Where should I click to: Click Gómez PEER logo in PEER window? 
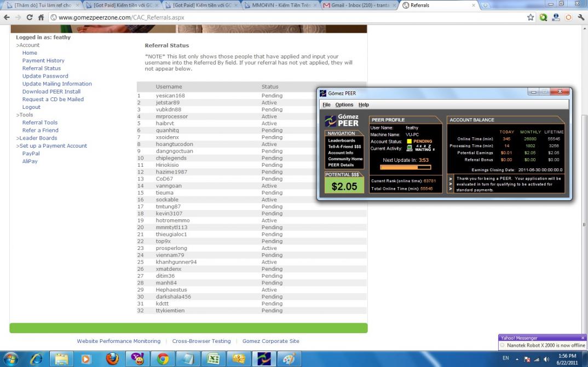(342, 120)
